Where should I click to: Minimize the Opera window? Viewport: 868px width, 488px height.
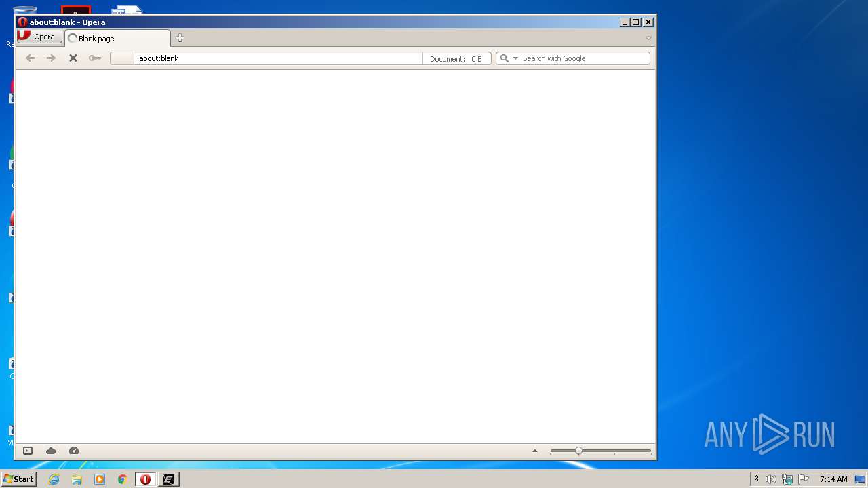625,22
